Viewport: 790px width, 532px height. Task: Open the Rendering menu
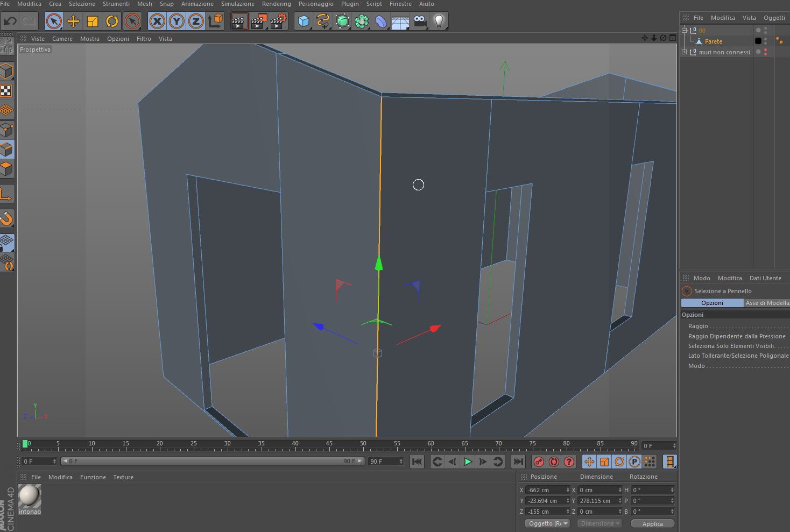(277, 4)
